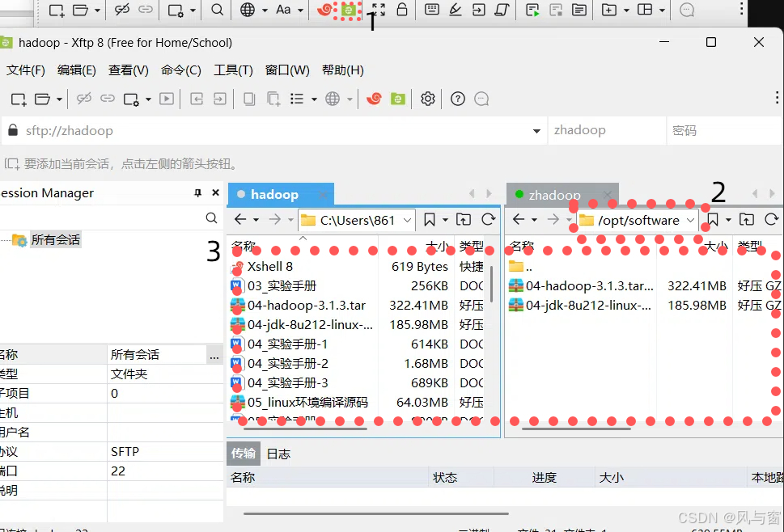The height and width of the screenshot is (532, 784).
Task: Expand C:\Users\861 path dropdown
Action: pyautogui.click(x=408, y=220)
